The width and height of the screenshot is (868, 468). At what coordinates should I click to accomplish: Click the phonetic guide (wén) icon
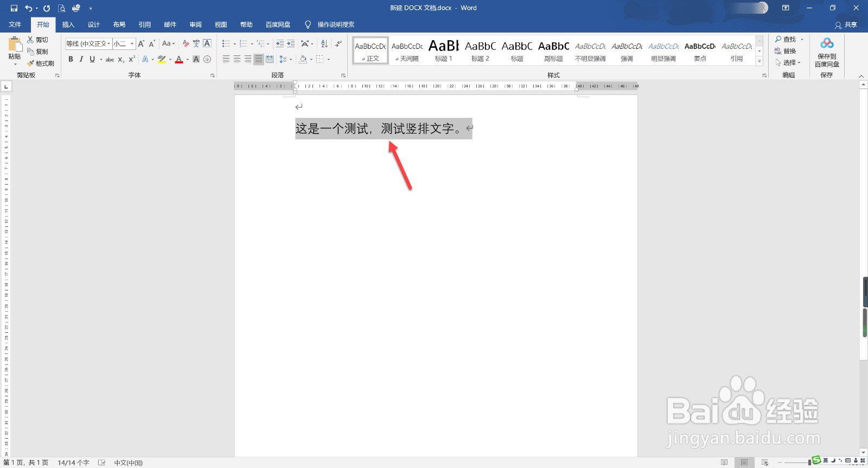click(x=196, y=43)
